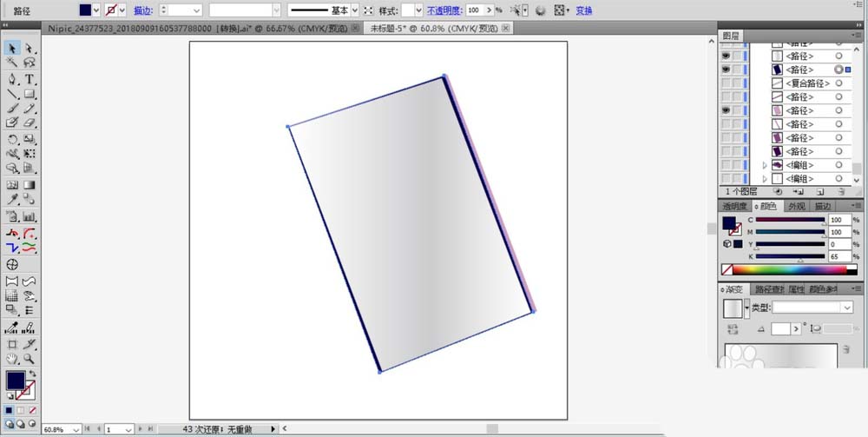Image resolution: width=868 pixels, height=437 pixels.
Task: Select the Column Graph tool
Action: [x=30, y=216]
